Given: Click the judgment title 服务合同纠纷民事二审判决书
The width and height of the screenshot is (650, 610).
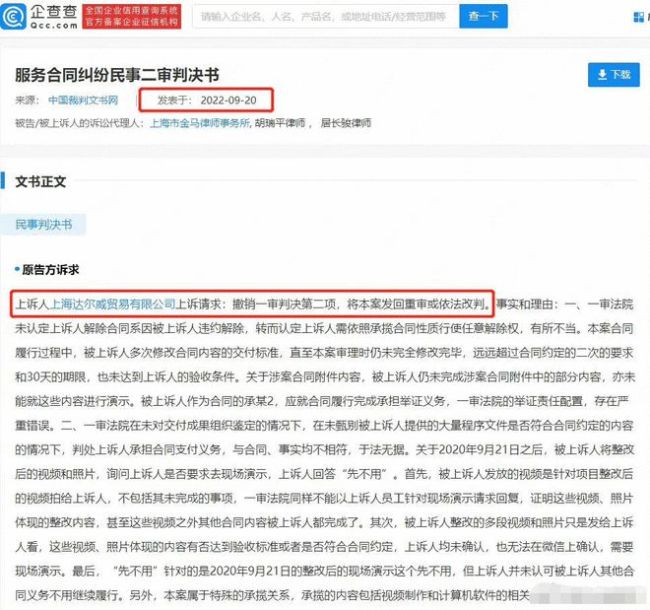Looking at the screenshot, I should pos(117,76).
